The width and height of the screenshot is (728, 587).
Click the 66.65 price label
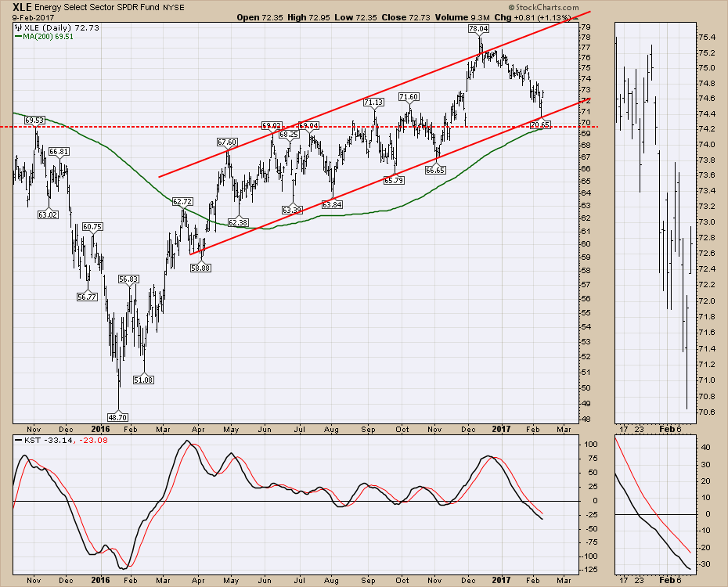(x=435, y=171)
